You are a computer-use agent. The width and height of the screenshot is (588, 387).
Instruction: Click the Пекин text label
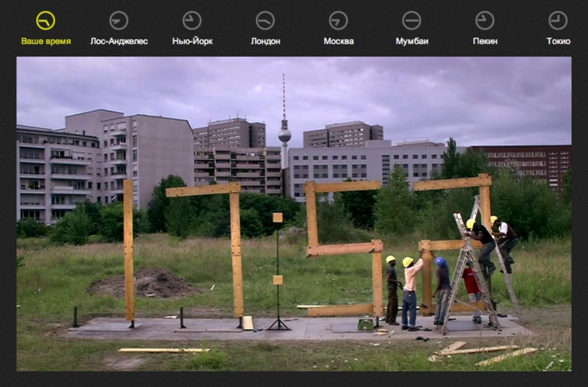[485, 41]
